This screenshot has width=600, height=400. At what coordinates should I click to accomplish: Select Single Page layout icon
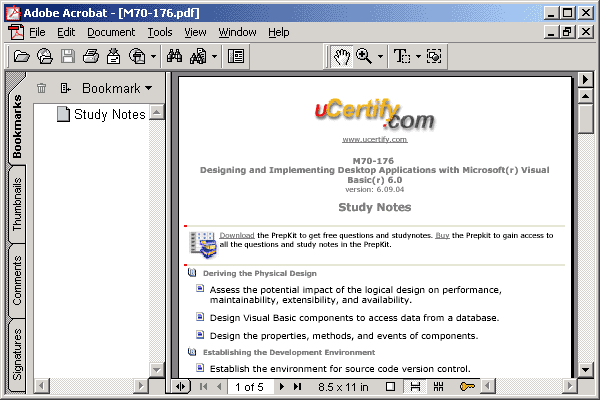(391, 387)
